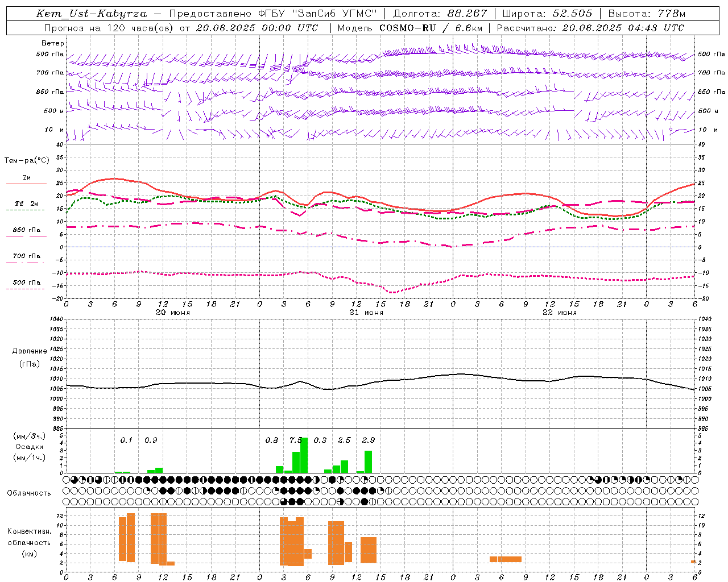This screenshot has height=582, width=728.
Task: Click the (гПа) pressure unit label
Action: (x=30, y=364)
